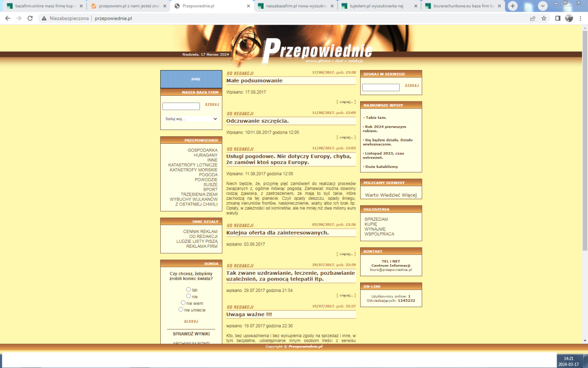Focus the "Szukaj w serwisie" search field
This screenshot has width=588, height=368.
point(381,87)
